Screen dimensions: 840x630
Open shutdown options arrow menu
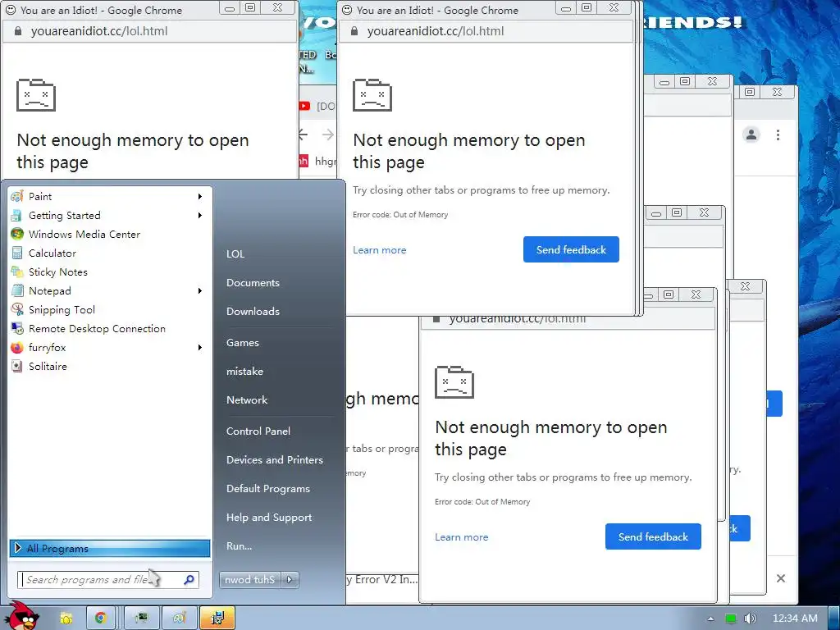click(290, 579)
